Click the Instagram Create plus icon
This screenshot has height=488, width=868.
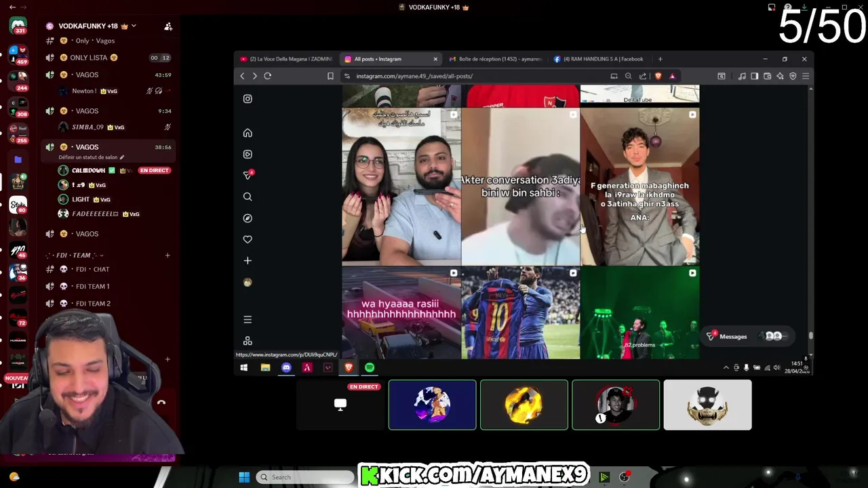click(x=248, y=260)
